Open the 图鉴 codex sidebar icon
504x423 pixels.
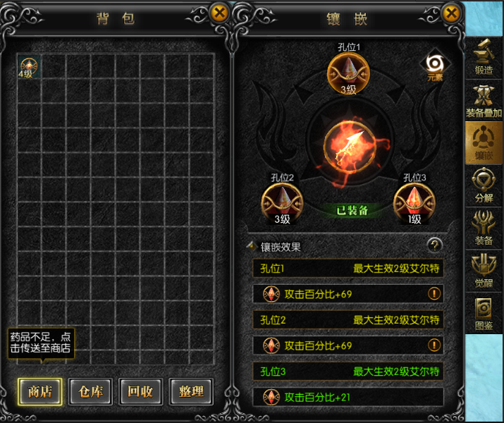click(x=484, y=314)
